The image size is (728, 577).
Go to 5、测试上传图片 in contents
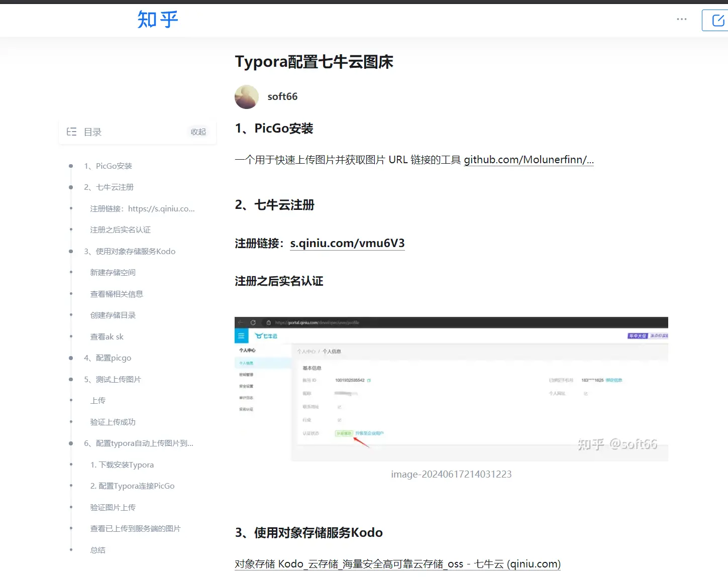(112, 380)
